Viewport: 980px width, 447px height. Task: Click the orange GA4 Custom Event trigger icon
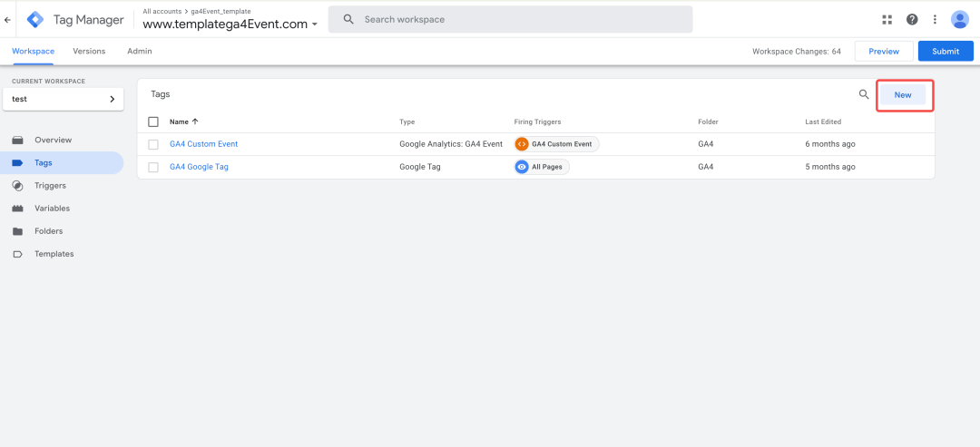[521, 144]
